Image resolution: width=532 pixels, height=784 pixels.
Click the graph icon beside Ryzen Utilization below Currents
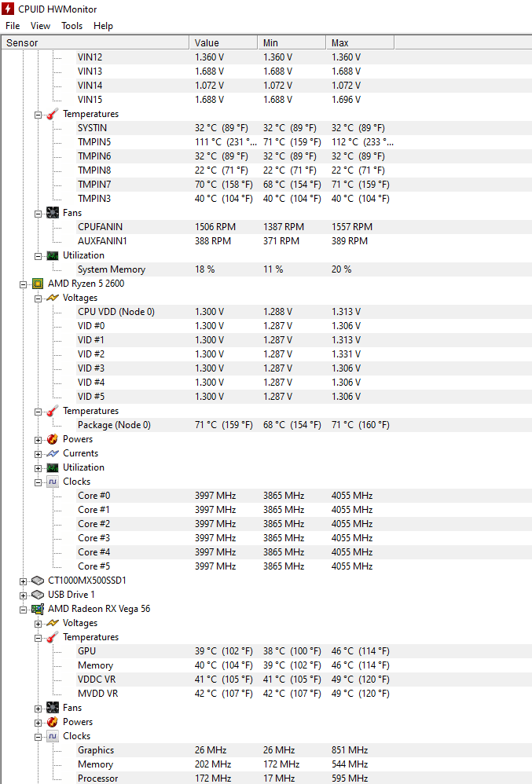[x=53, y=467]
